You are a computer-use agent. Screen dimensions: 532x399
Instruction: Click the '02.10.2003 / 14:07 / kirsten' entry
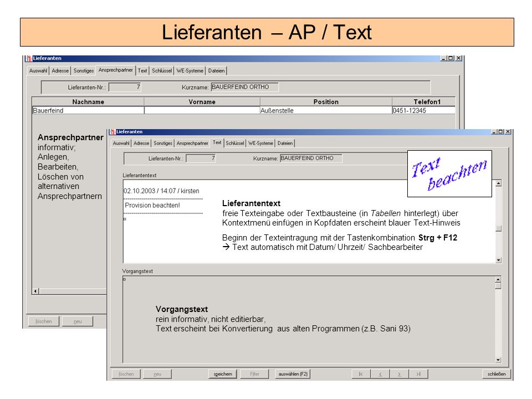tap(161, 191)
